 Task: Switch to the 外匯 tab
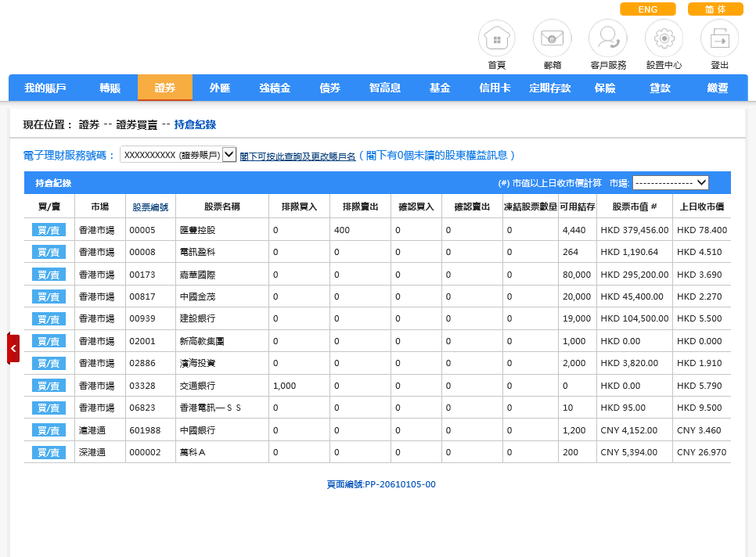coord(220,88)
